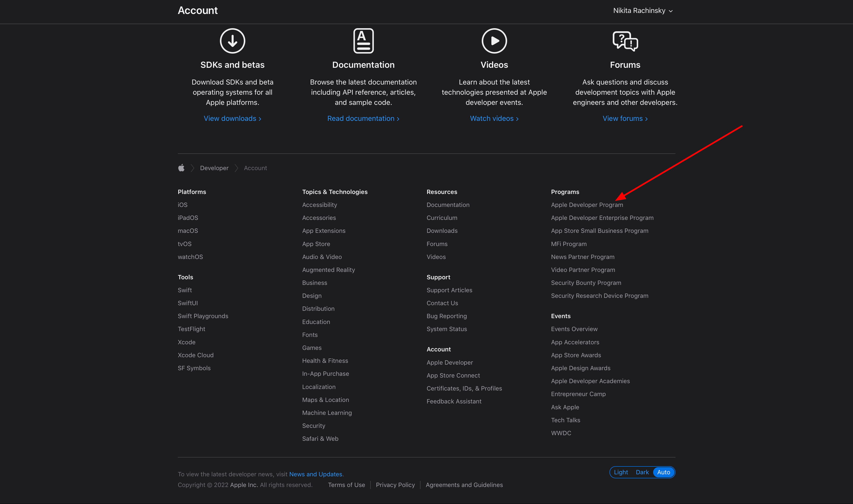Open the watchOS platform link

(x=190, y=257)
